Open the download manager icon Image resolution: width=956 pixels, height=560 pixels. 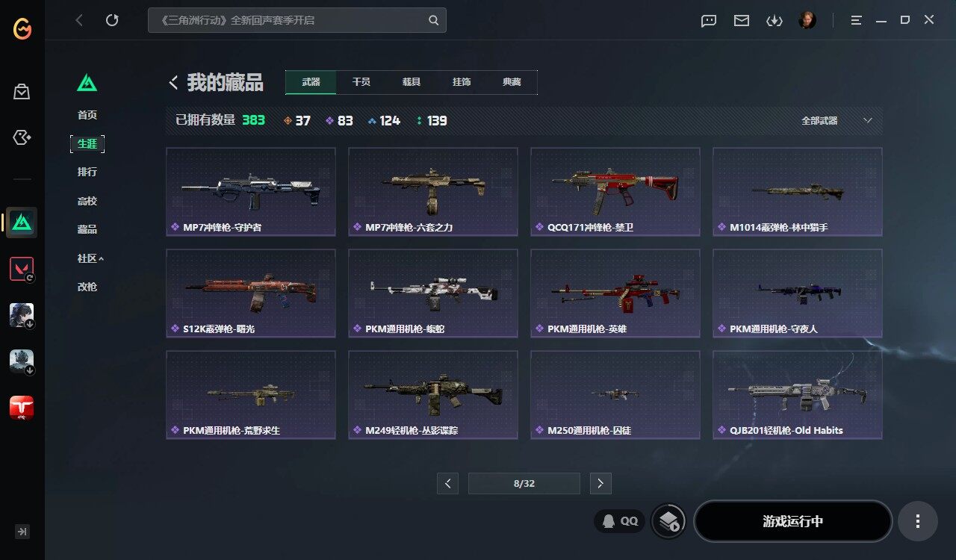[775, 20]
